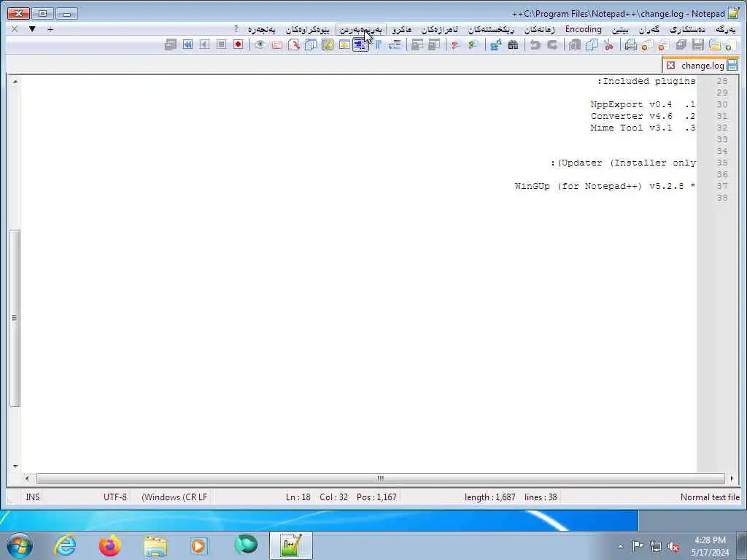Close the change.log tab using its X
747x560 pixels.
point(671,65)
